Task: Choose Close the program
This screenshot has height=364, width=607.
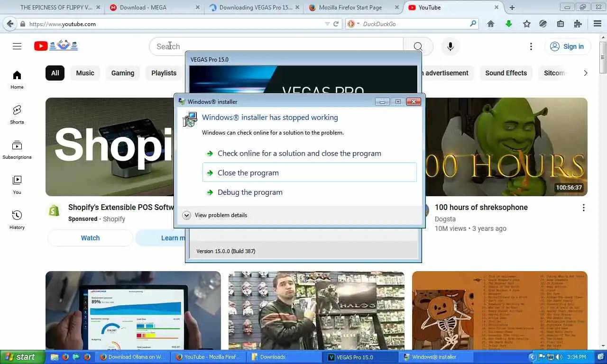Action: [310, 173]
